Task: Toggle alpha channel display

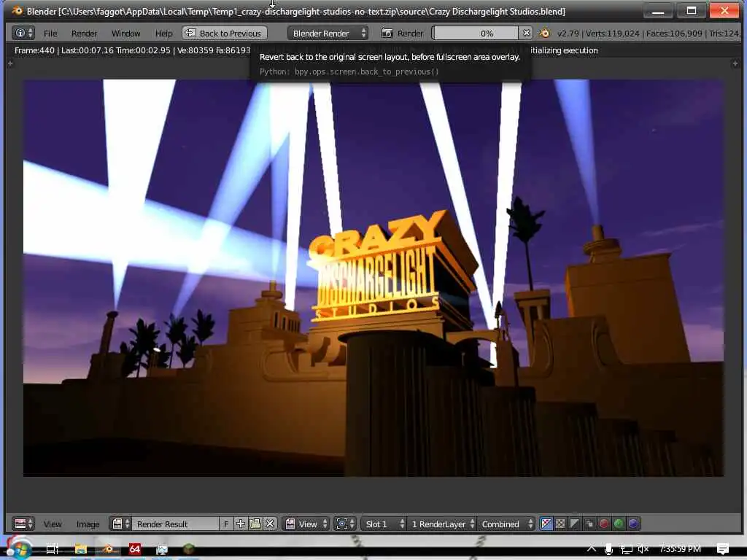Action: pyautogui.click(x=575, y=524)
